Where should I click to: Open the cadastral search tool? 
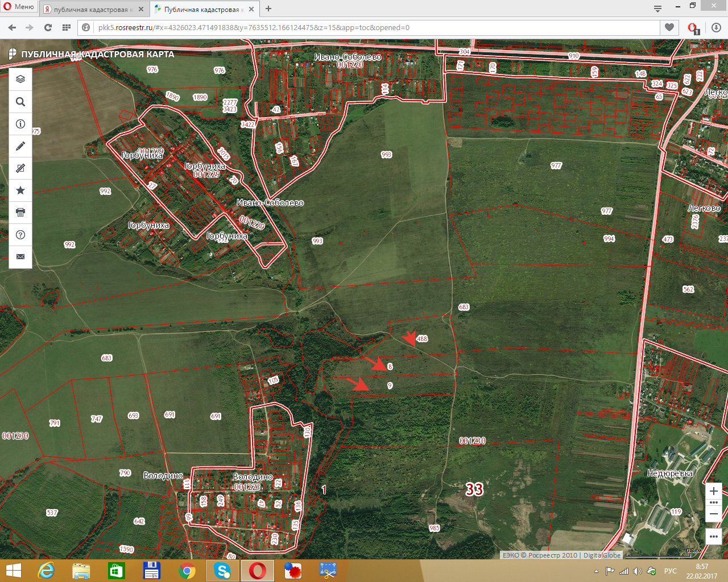20,102
